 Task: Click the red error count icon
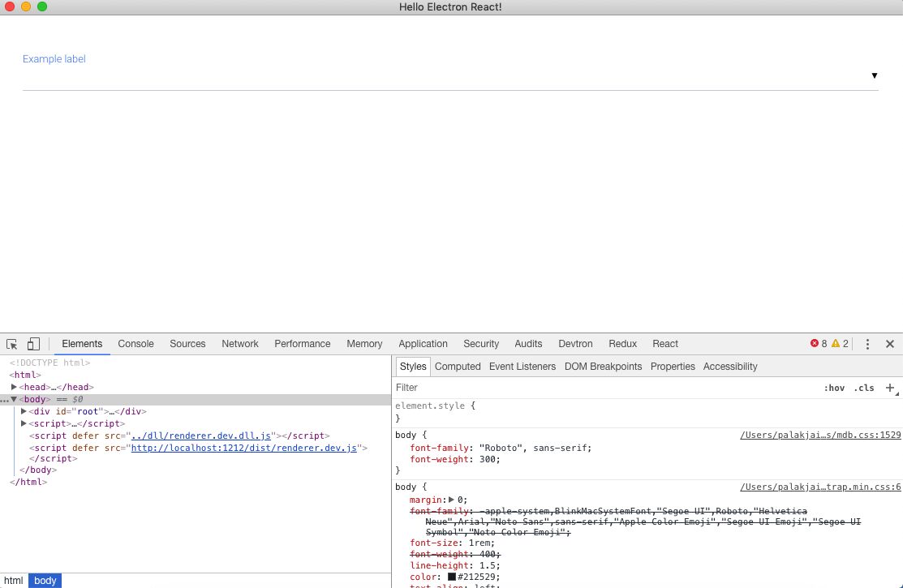(x=815, y=343)
